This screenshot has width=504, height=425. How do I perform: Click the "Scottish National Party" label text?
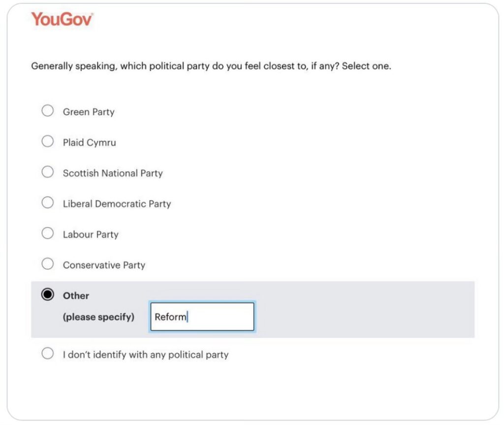click(113, 173)
